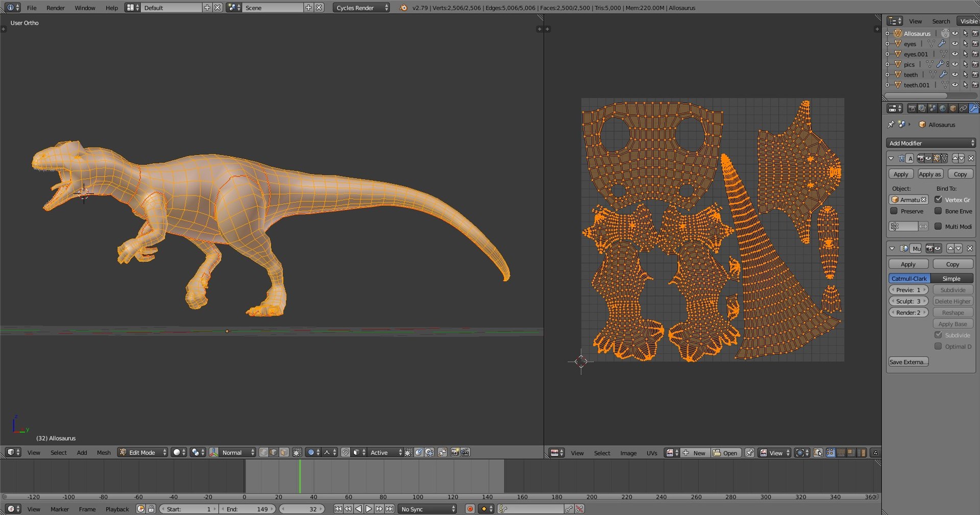Open the Scene properties tab icon
Image resolution: width=980 pixels, height=515 pixels.
pyautogui.click(x=933, y=108)
